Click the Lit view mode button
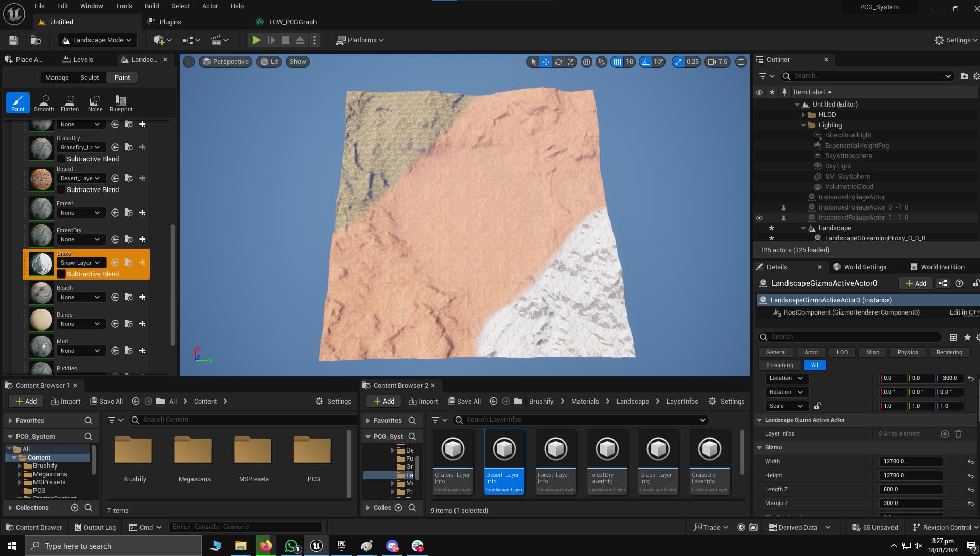This screenshot has width=980, height=556. (x=269, y=62)
